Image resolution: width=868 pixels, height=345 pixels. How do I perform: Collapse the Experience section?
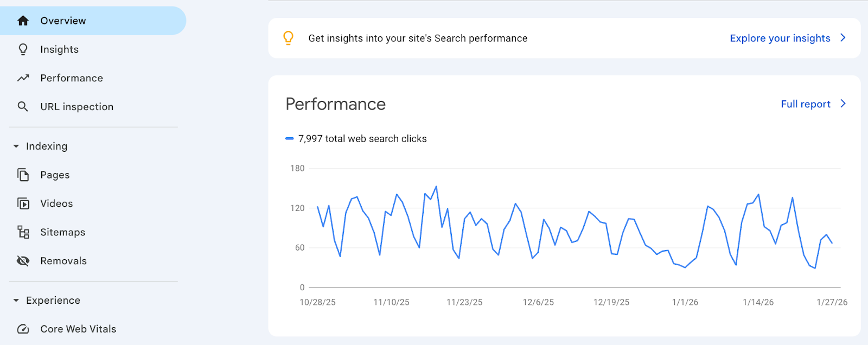pyautogui.click(x=16, y=300)
